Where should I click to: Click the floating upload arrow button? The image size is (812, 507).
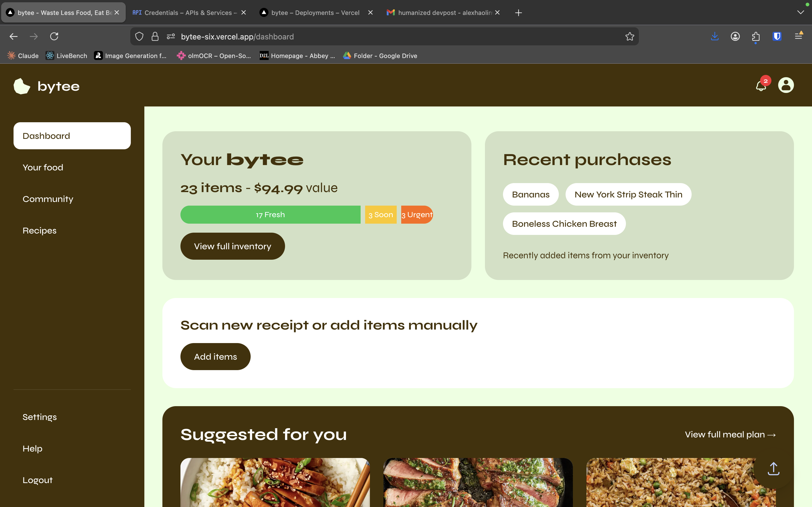pos(773,468)
